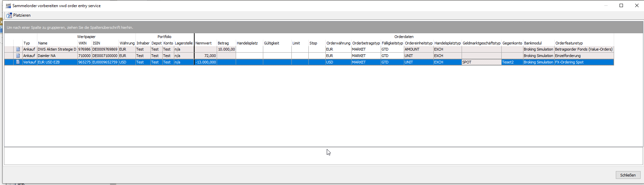Click the 10.000,00 Betrag cell
644x185 pixels.
[226, 49]
